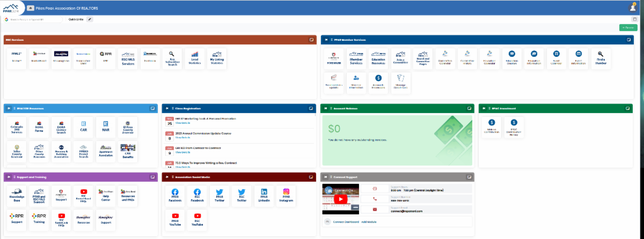Click the Quick Links edit pencil
This screenshot has width=644, height=239.
pos(90,19)
